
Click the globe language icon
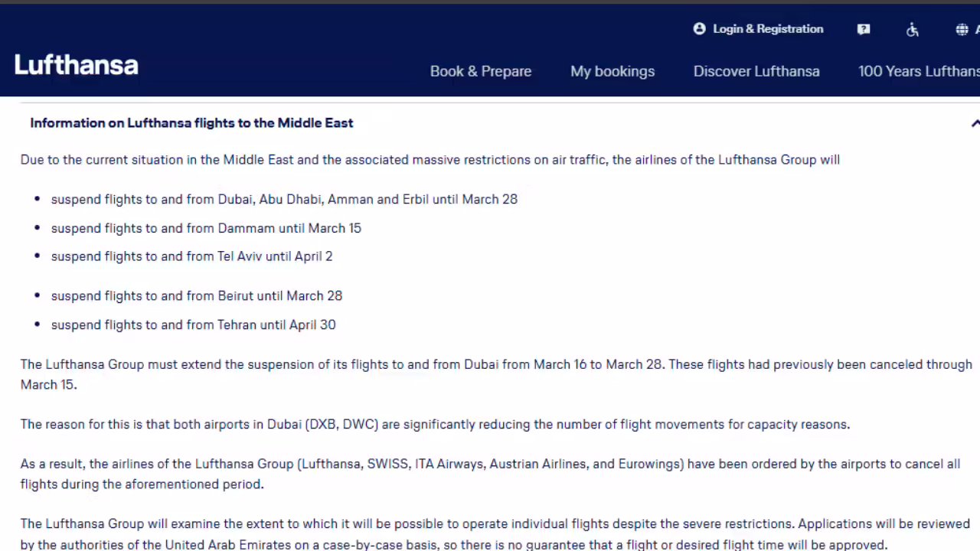point(962,30)
